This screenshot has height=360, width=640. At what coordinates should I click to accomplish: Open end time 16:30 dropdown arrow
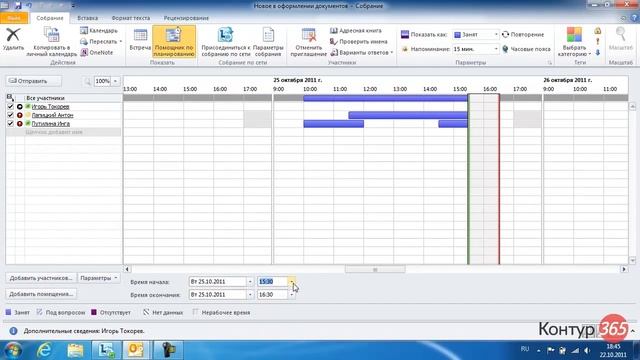pos(291,294)
